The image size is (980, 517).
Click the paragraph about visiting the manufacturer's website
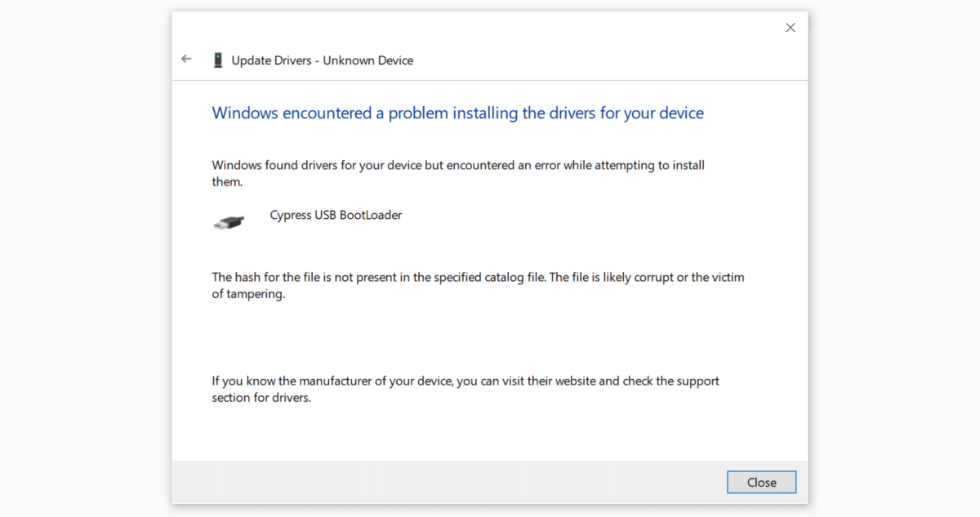pos(465,390)
